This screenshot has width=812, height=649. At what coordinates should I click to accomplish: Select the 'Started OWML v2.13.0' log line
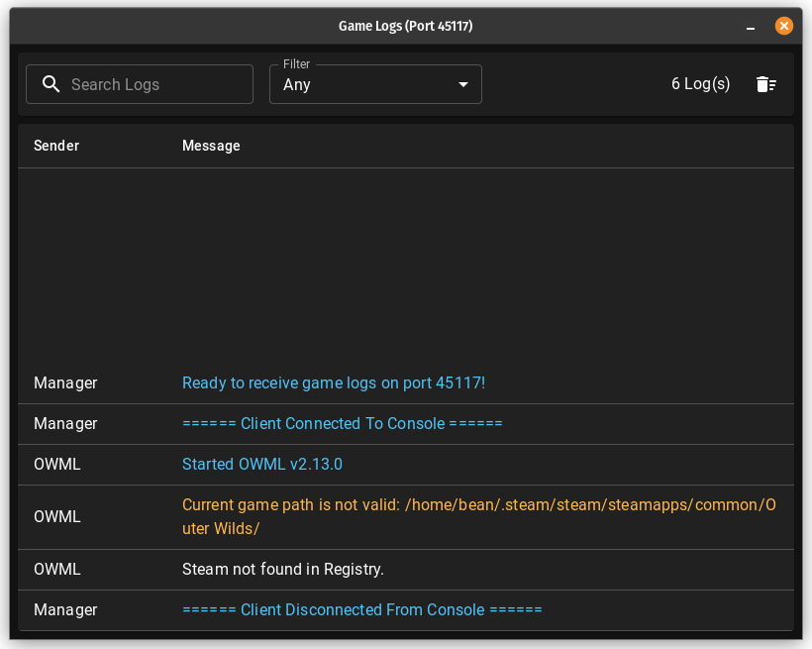(x=262, y=464)
